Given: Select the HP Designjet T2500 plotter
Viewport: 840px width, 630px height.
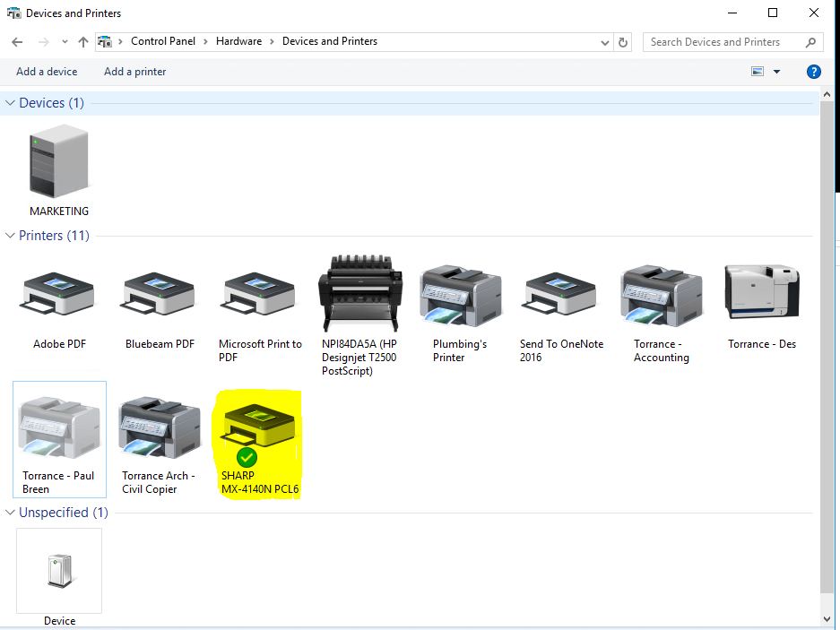Looking at the screenshot, I should click(x=359, y=293).
